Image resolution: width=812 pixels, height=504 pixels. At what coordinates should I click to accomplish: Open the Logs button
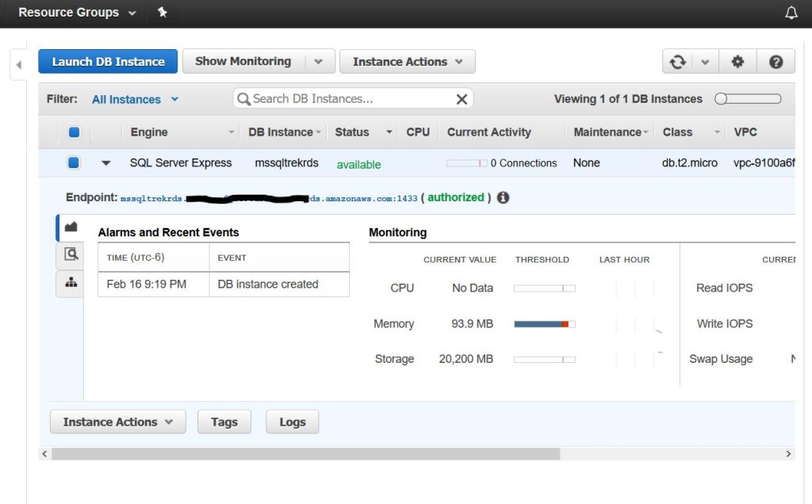pos(292,422)
